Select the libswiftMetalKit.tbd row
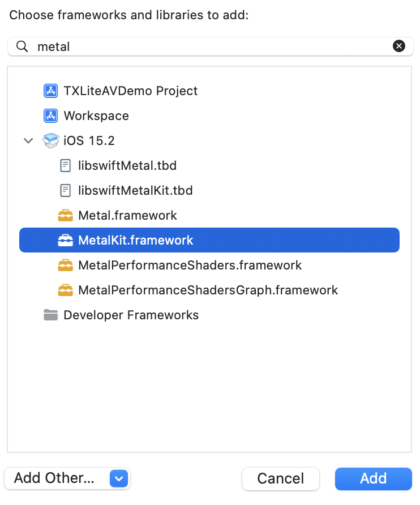The width and height of the screenshot is (420, 505). pos(135,190)
